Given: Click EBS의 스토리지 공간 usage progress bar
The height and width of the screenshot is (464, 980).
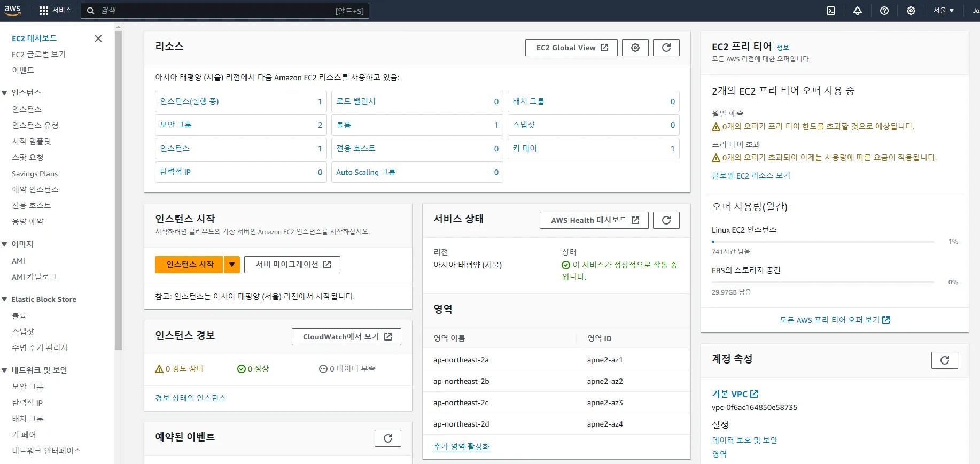Looking at the screenshot, I should coord(823,282).
